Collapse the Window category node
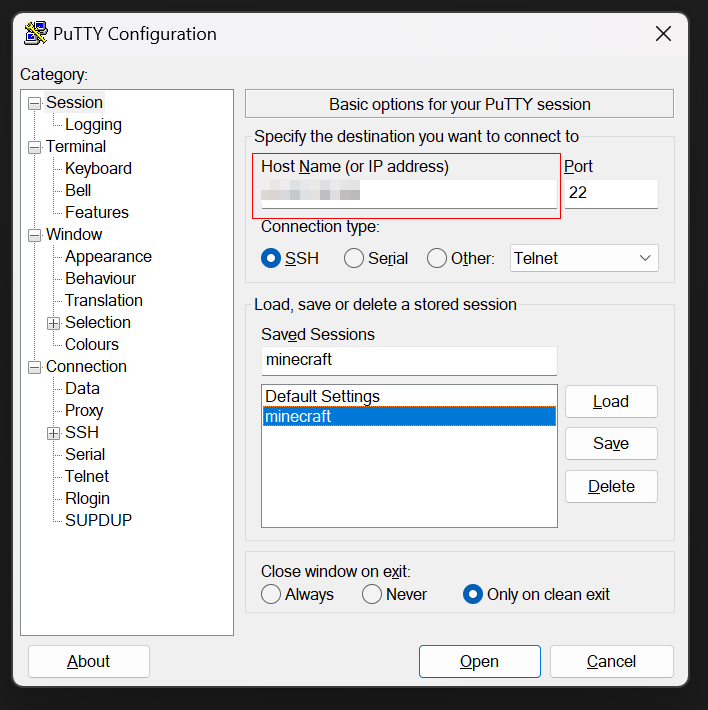This screenshot has width=708, height=710. point(35,235)
